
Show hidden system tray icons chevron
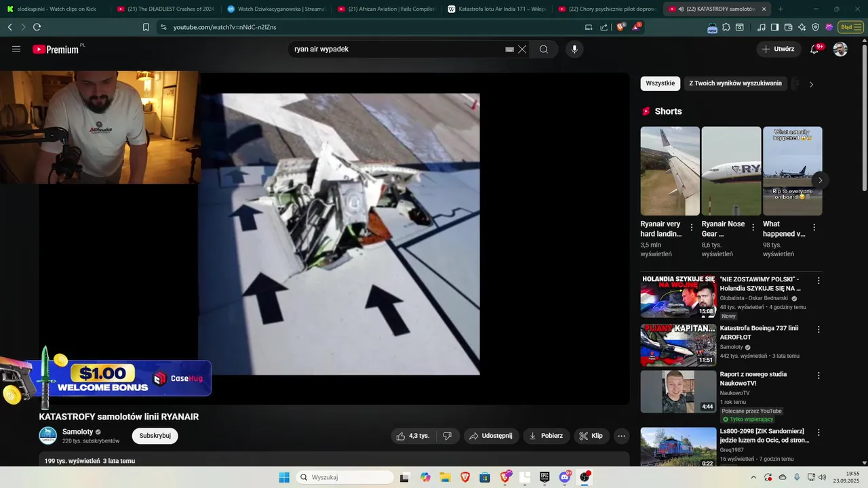753,477
